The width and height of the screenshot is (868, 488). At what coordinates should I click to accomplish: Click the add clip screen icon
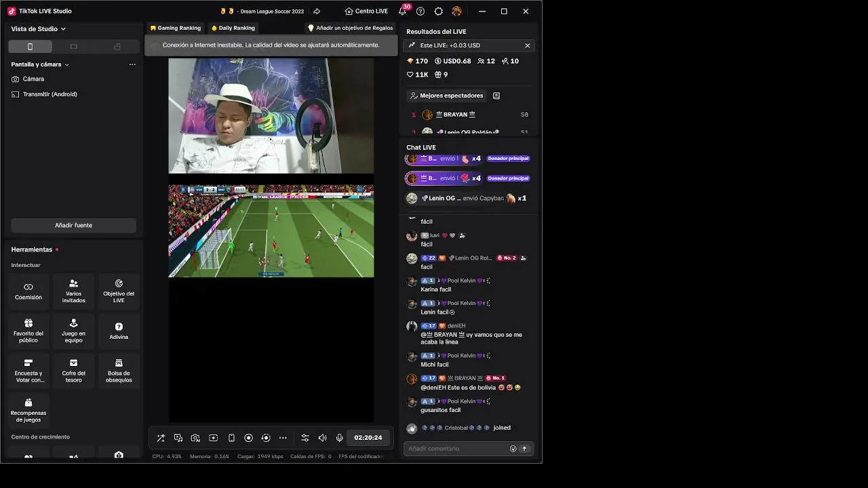click(x=213, y=438)
